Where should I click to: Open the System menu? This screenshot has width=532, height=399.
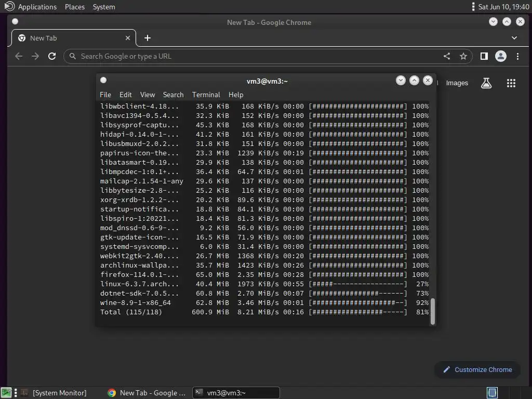104,7
